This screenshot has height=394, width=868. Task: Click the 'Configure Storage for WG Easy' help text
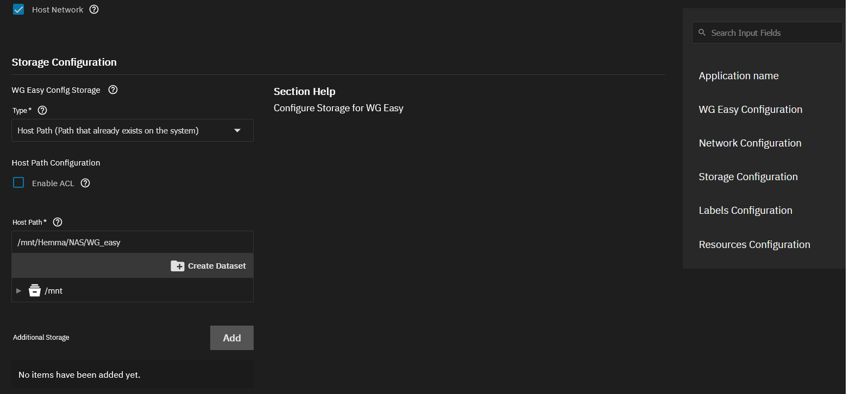(x=338, y=108)
